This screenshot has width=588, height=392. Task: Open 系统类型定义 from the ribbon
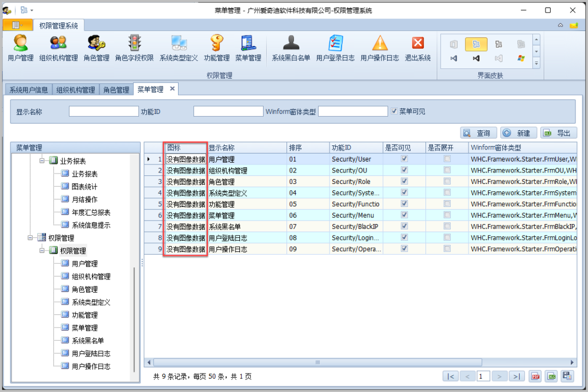tap(178, 47)
